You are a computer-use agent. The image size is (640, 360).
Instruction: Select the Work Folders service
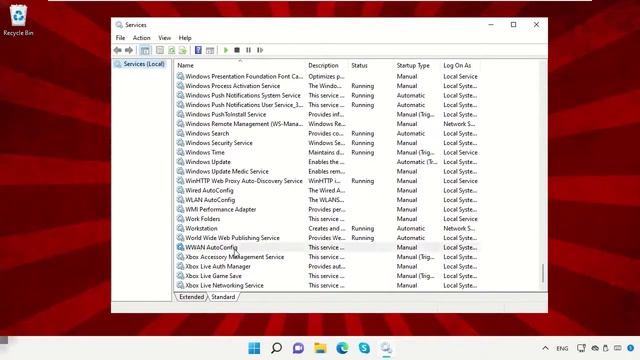pos(327,219)
